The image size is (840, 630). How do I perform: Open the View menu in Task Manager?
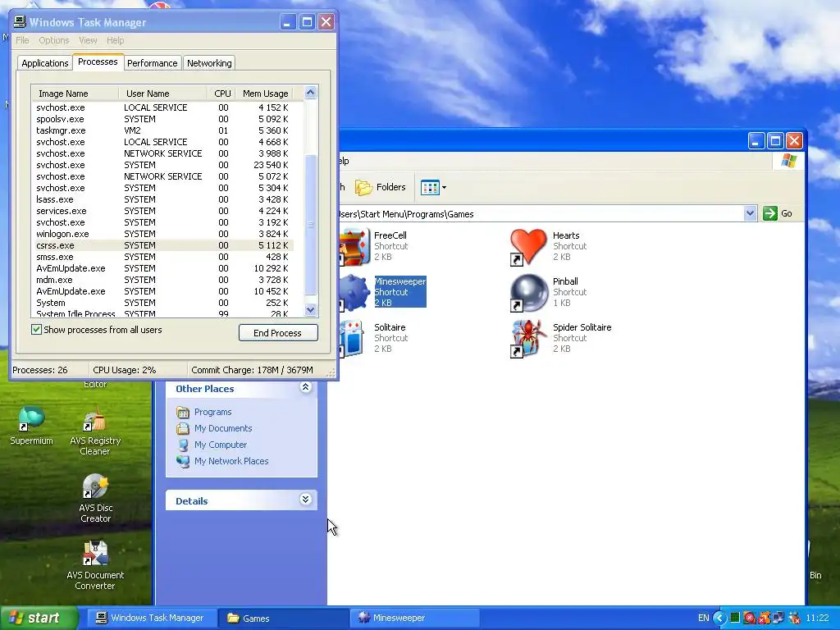88,40
